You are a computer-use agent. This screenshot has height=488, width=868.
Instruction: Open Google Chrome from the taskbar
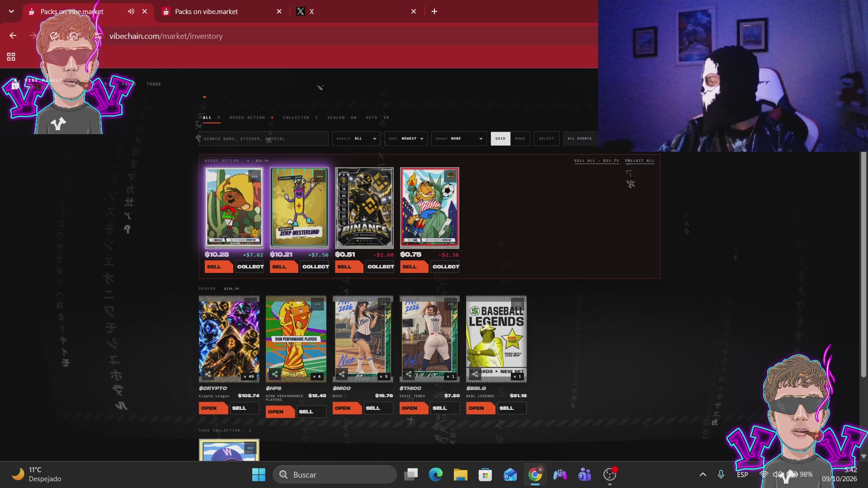point(535,474)
